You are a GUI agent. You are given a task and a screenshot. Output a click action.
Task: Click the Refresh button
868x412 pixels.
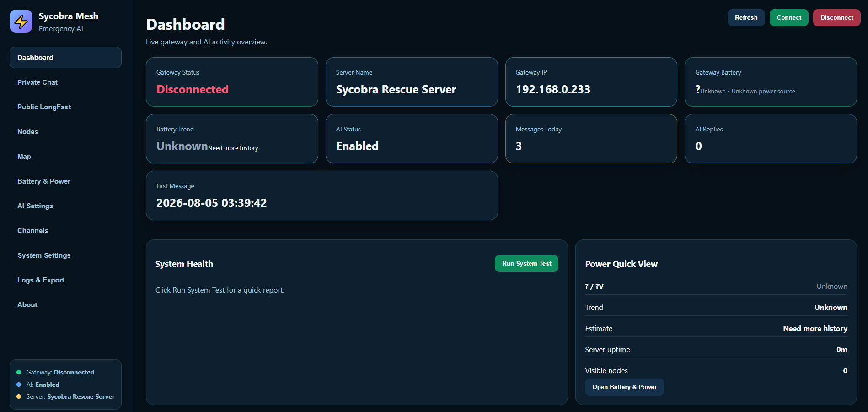point(746,17)
